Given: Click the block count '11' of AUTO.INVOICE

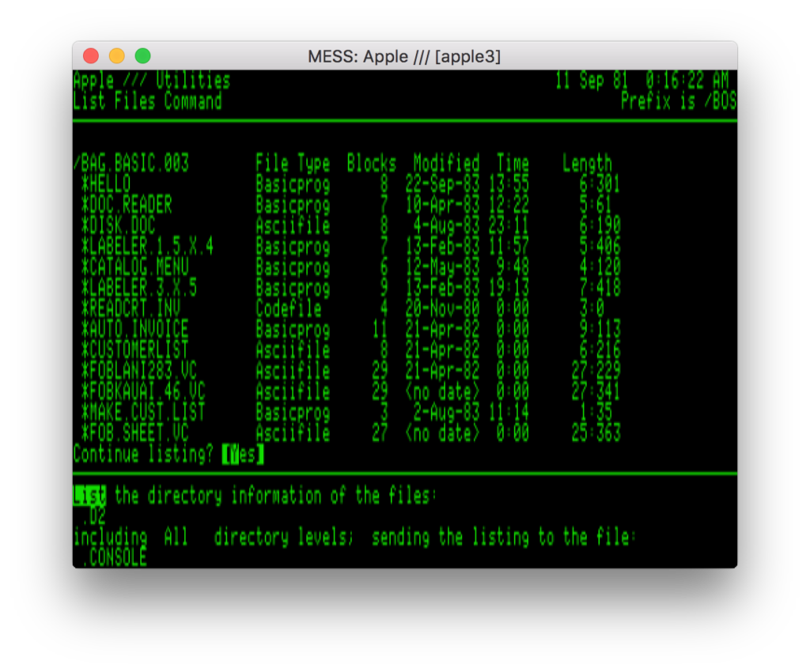Looking at the screenshot, I should (380, 330).
